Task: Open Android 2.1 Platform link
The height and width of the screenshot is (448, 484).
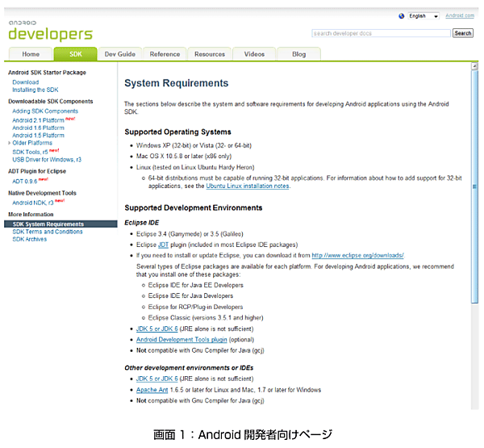Action: pos(38,120)
